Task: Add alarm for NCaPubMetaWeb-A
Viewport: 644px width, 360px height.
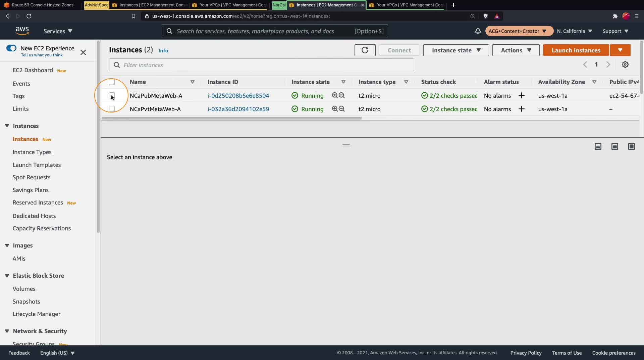Action: [x=522, y=96]
